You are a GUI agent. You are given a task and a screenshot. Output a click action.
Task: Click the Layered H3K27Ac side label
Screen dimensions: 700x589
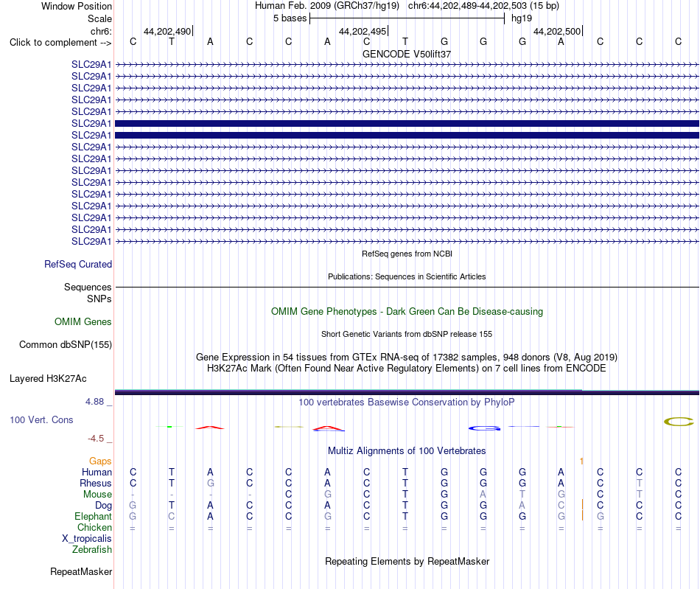(48, 379)
